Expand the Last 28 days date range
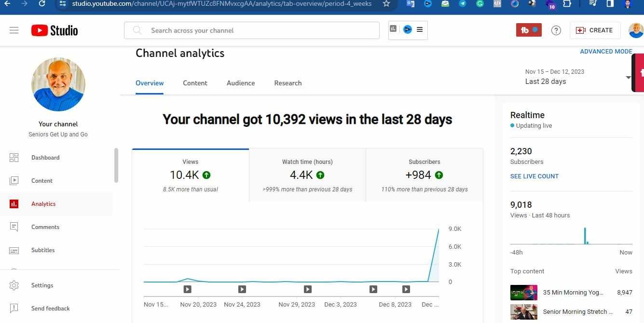The image size is (644, 323). pyautogui.click(x=628, y=77)
